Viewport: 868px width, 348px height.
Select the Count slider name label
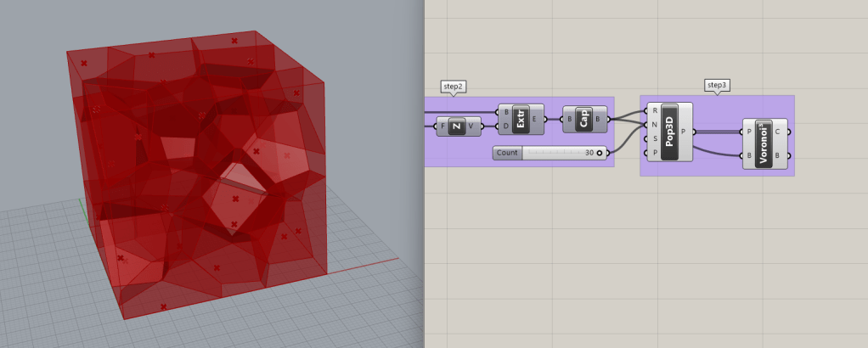(507, 153)
